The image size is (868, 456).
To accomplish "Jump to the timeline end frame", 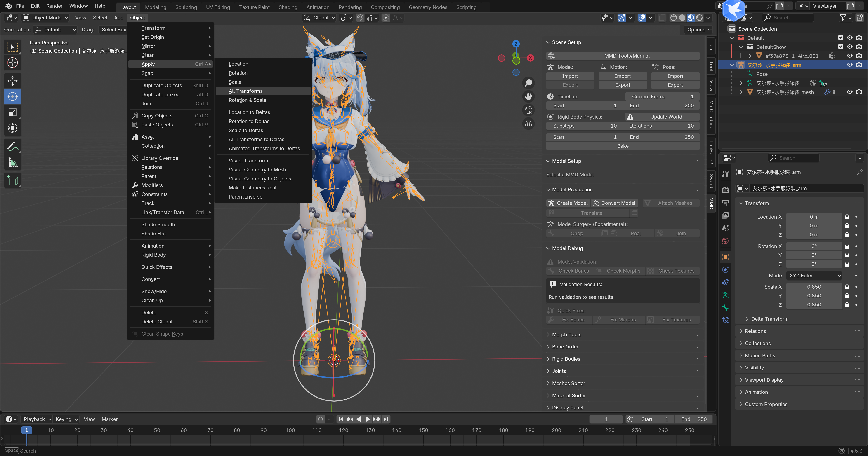I will point(386,419).
